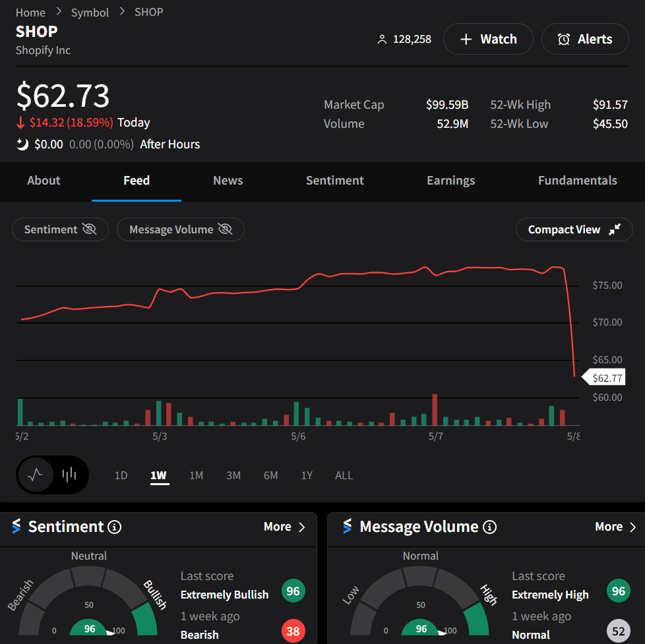Click the Extremely Bullish last score label
The width and height of the screenshot is (645, 644).
point(225,595)
